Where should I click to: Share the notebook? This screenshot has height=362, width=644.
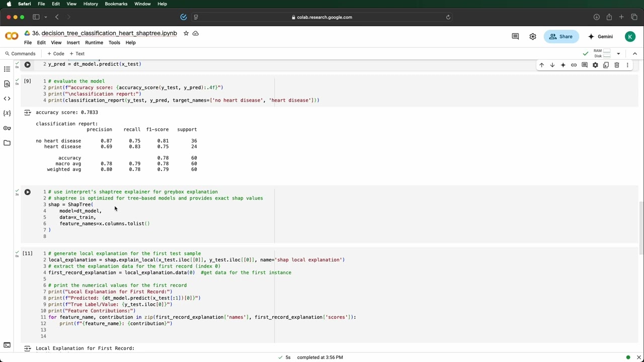tap(560, 36)
